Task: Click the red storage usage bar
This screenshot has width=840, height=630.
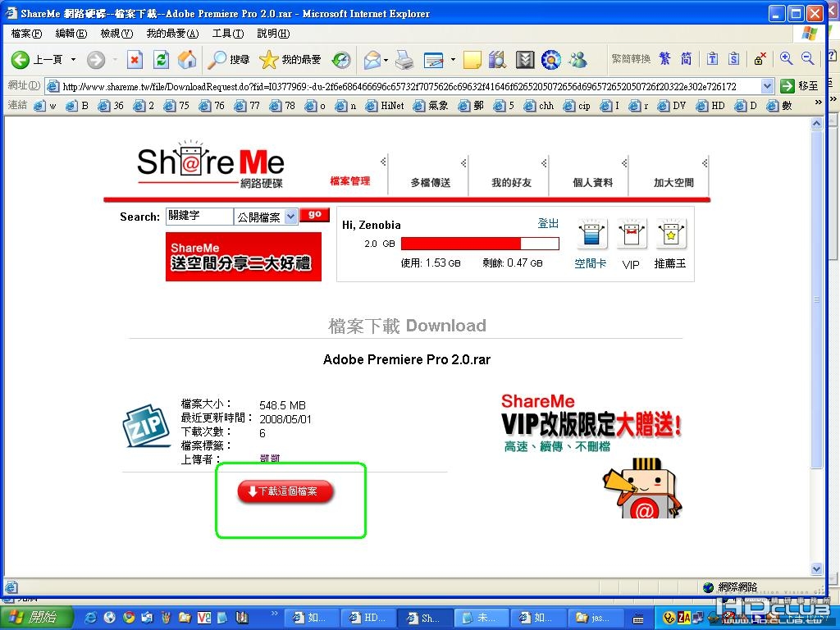Action: (480, 244)
